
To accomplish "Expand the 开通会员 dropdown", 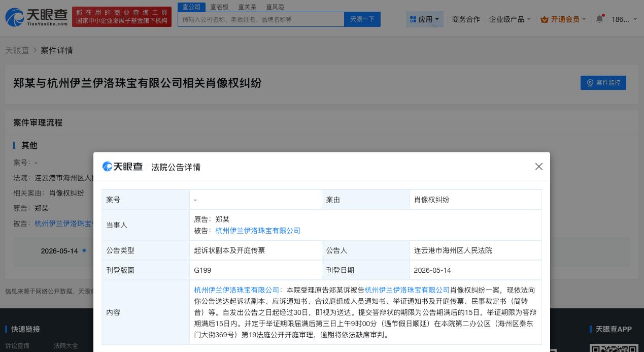I will pos(563,19).
